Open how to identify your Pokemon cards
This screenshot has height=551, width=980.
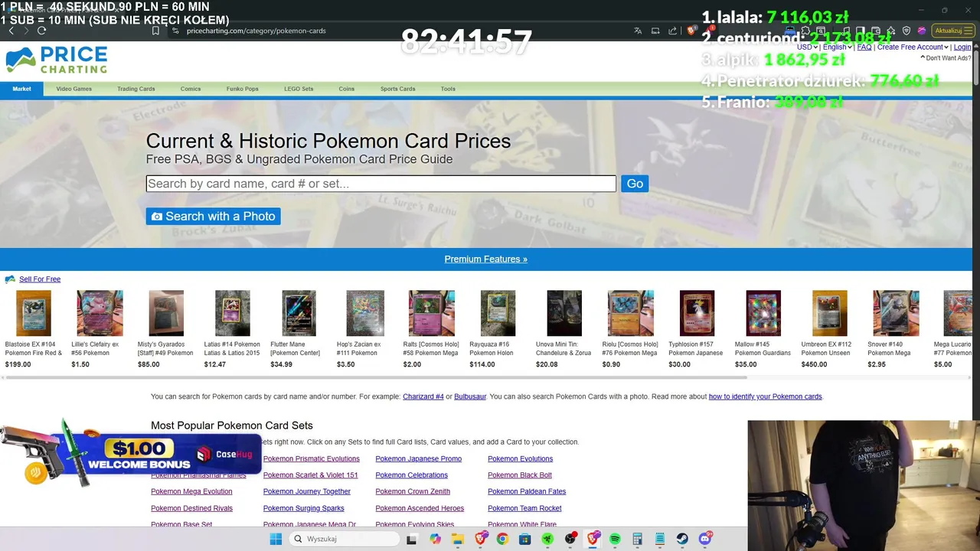pyautogui.click(x=765, y=397)
